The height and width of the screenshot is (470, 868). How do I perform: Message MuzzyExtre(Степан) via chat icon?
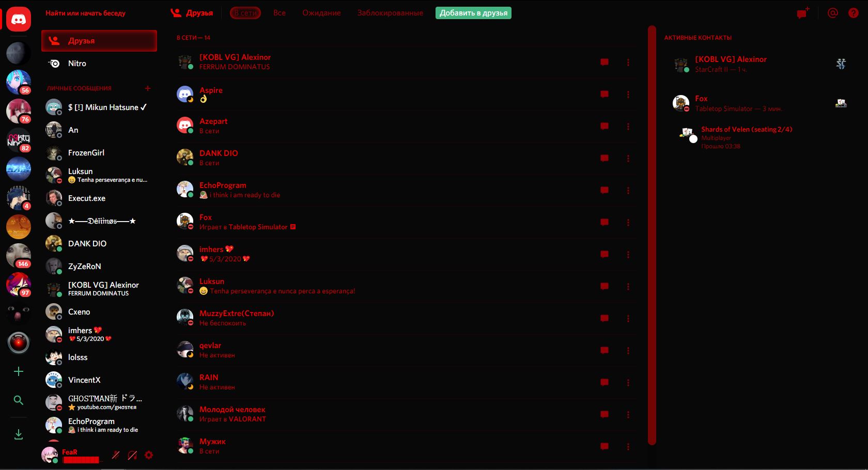point(605,319)
